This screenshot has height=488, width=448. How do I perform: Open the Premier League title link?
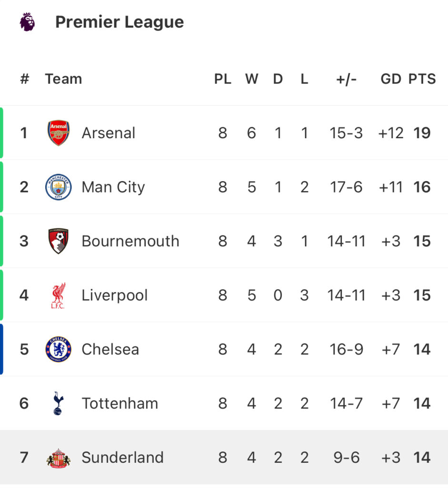119,22
